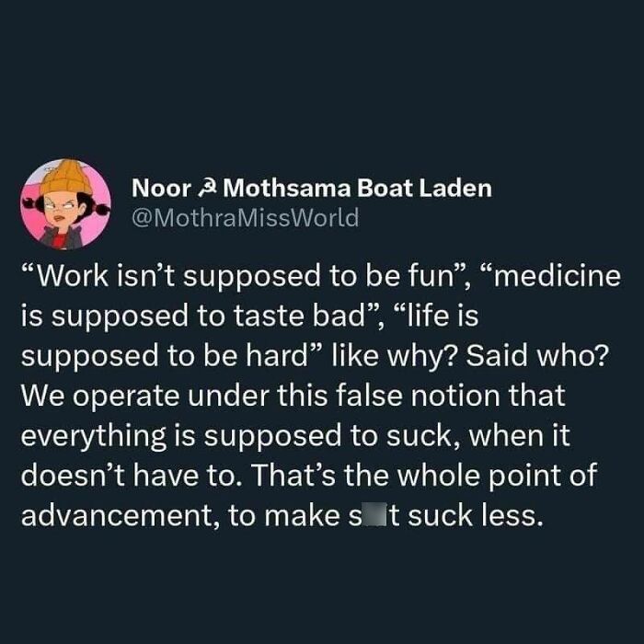Click the ending words "suck less."
The height and width of the screenshot is (644, 644).
[x=476, y=515]
